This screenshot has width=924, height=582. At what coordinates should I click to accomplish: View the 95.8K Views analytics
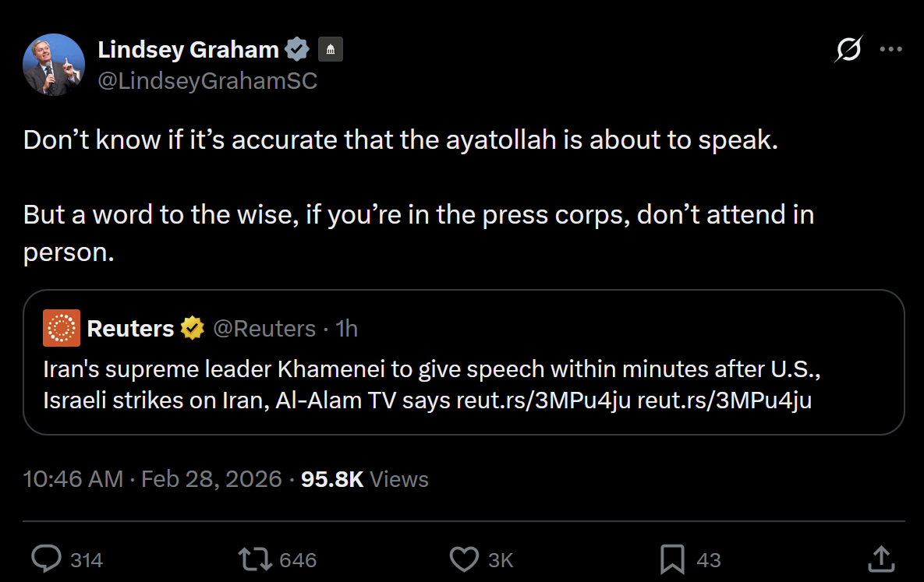click(x=364, y=478)
